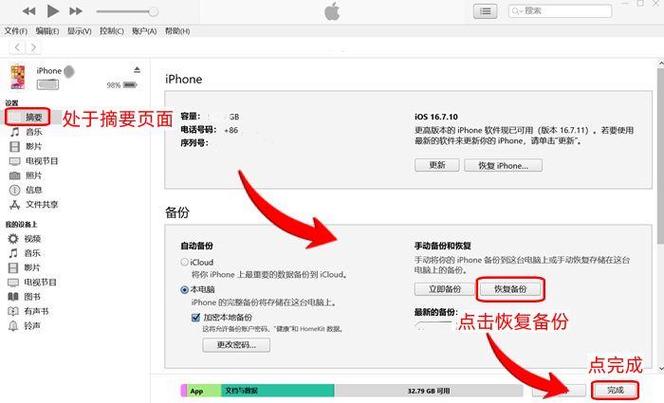Select 影片 under 设置 section
Screen dimensions: 664x403
[26, 146]
